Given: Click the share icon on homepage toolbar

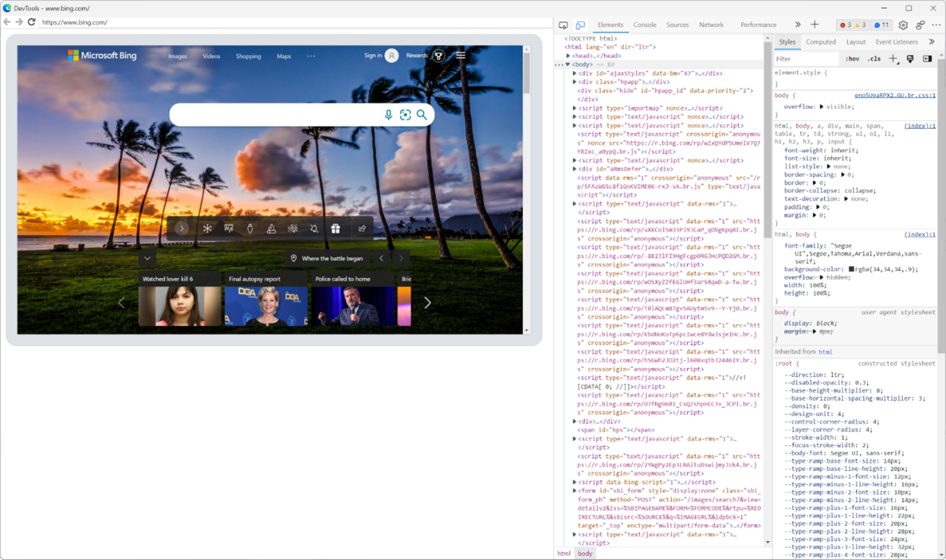Looking at the screenshot, I should coord(361,228).
